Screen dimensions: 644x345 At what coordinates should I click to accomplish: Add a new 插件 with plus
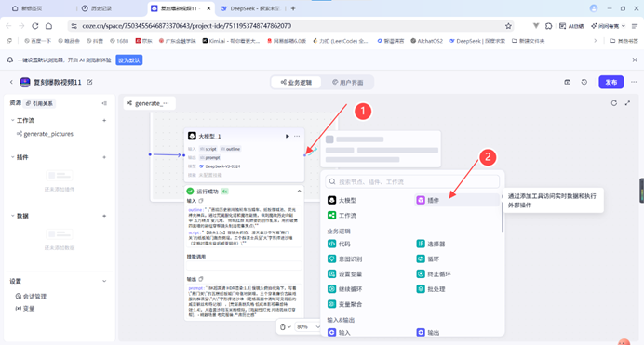(x=104, y=157)
